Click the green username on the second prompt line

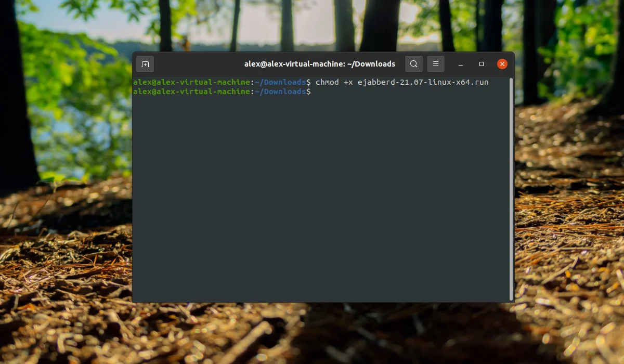tap(191, 92)
